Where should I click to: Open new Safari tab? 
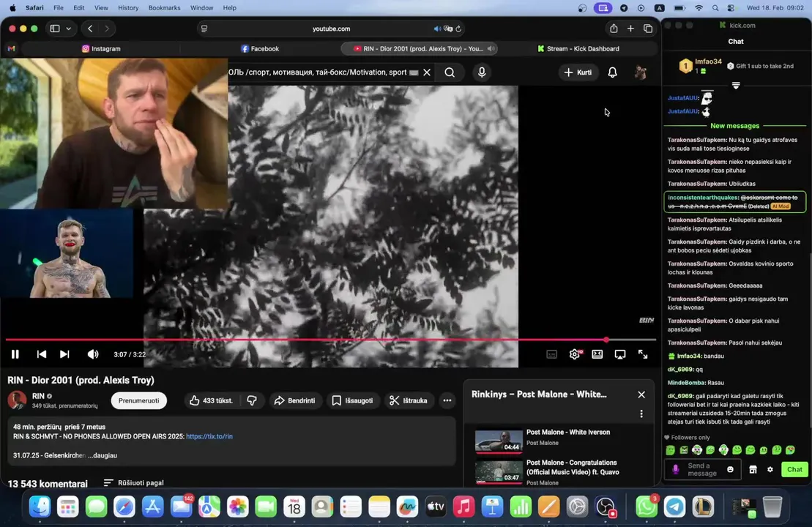tap(630, 29)
